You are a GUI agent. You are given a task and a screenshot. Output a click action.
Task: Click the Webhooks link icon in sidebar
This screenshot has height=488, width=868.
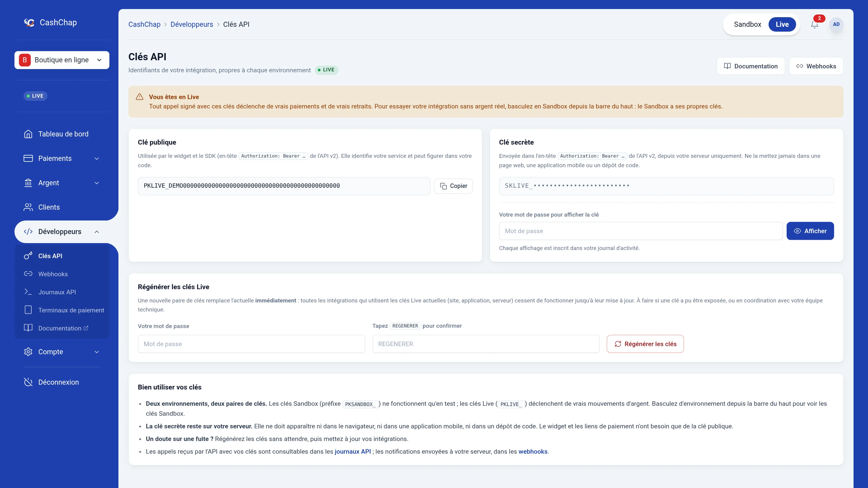point(28,274)
